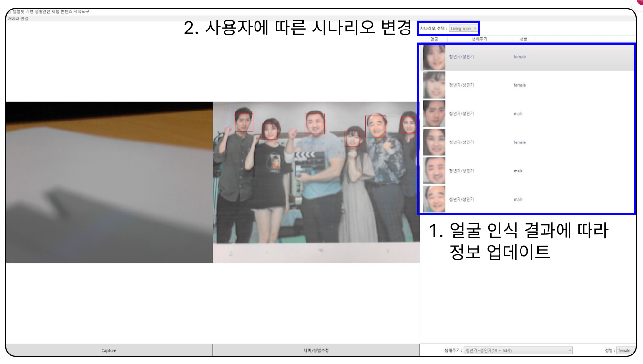Click the 성별 column header
Screen dimensions: 643x364
pyautogui.click(x=522, y=39)
